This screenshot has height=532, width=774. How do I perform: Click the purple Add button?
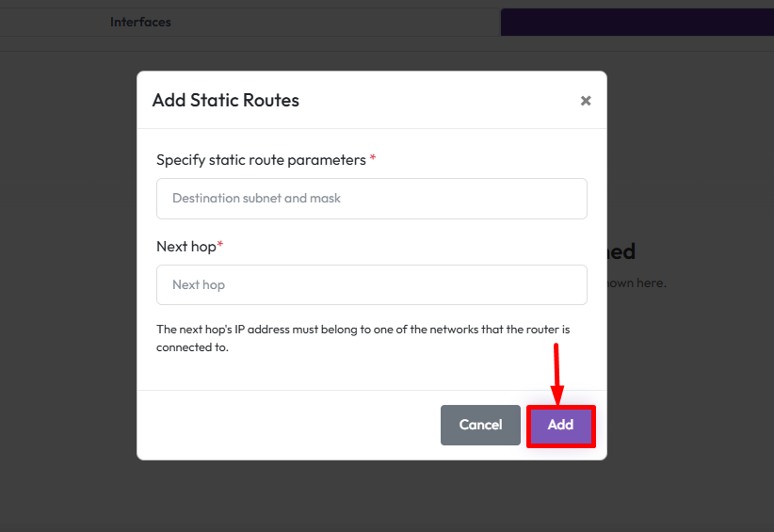click(x=560, y=426)
